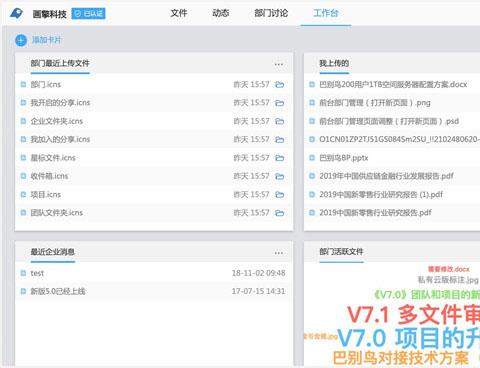Open the 新版5.0已经上线 message
480x368 pixels.
[x=58, y=291]
